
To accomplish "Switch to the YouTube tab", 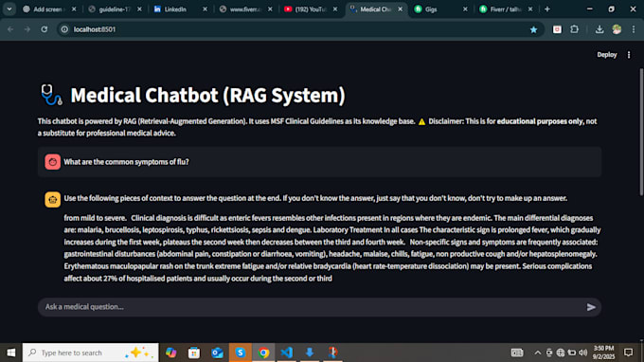I will coord(311,9).
